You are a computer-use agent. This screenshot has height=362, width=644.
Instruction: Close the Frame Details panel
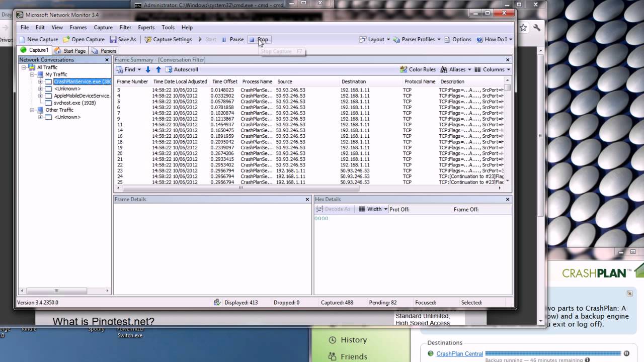[x=307, y=200]
